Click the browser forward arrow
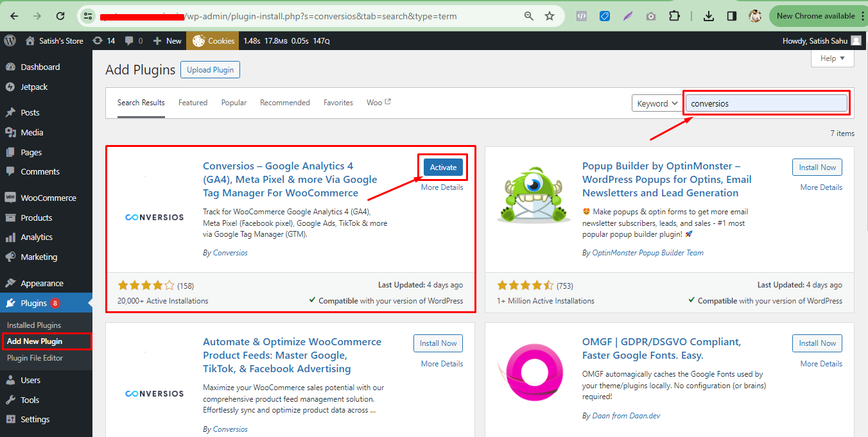Image resolution: width=868 pixels, height=437 pixels. coord(37,16)
